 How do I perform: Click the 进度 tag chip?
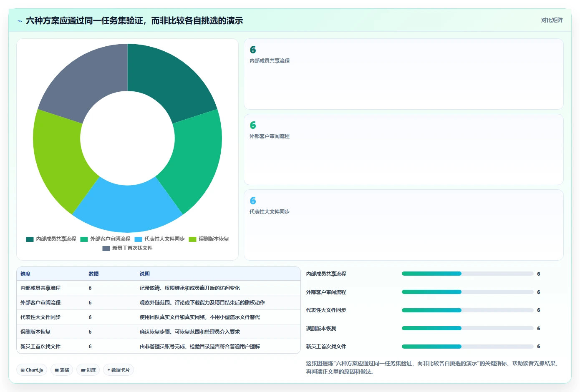(88, 370)
